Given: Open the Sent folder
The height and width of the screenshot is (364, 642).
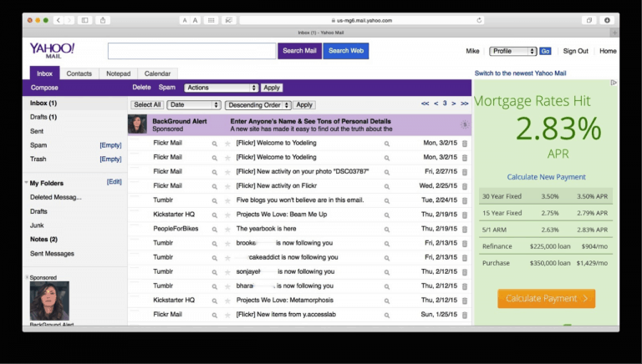Looking at the screenshot, I should (x=37, y=131).
